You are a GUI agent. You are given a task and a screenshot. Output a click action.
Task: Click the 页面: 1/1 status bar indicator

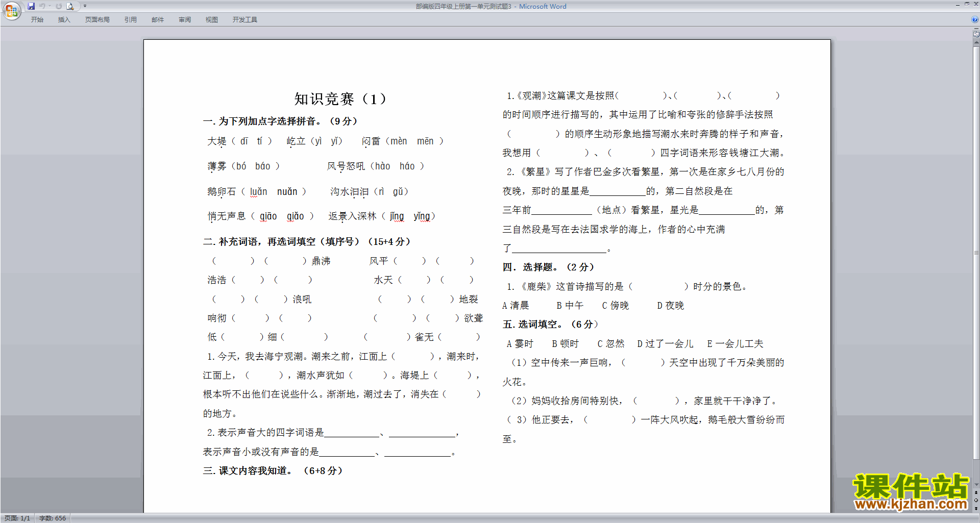(17, 518)
